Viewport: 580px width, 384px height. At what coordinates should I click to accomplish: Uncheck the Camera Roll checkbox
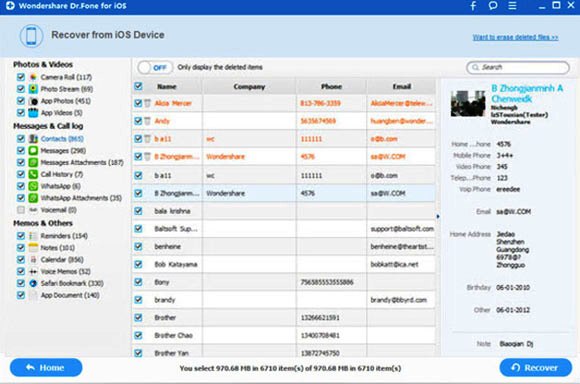(21, 77)
